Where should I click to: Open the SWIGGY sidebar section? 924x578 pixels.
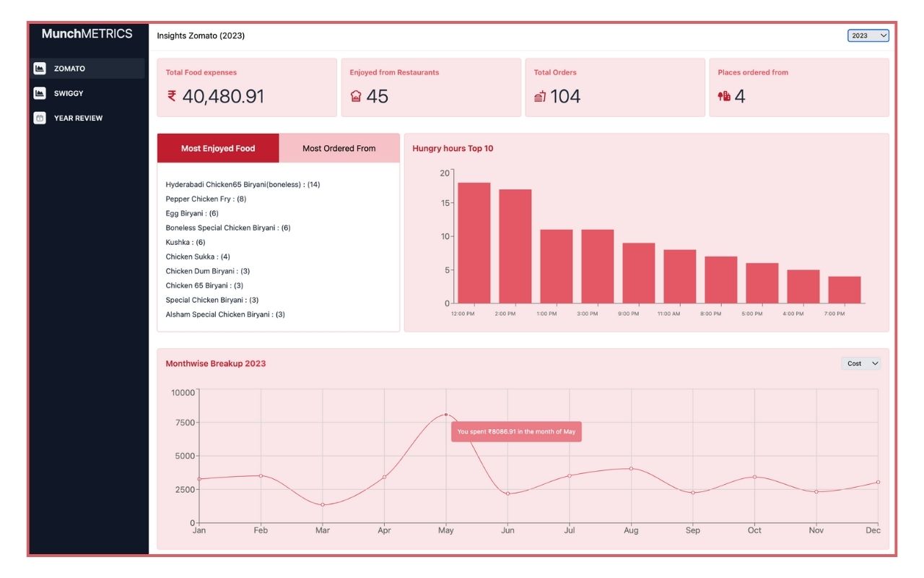[x=87, y=93]
